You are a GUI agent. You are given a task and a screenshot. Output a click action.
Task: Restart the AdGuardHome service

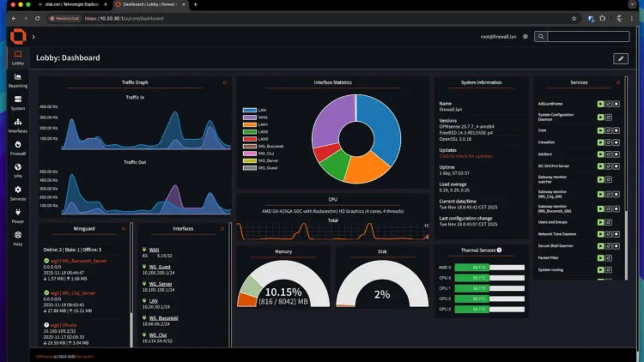pos(609,104)
